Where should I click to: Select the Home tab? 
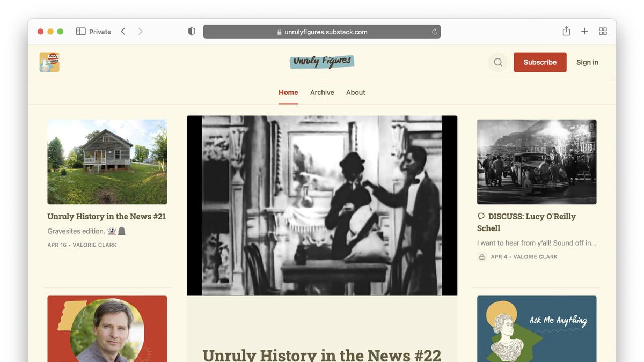pyautogui.click(x=288, y=92)
